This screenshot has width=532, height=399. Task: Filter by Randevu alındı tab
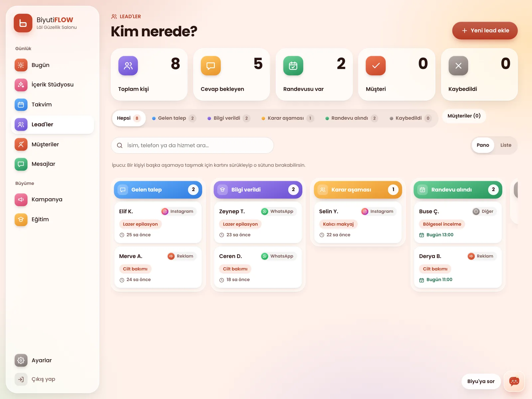point(351,118)
